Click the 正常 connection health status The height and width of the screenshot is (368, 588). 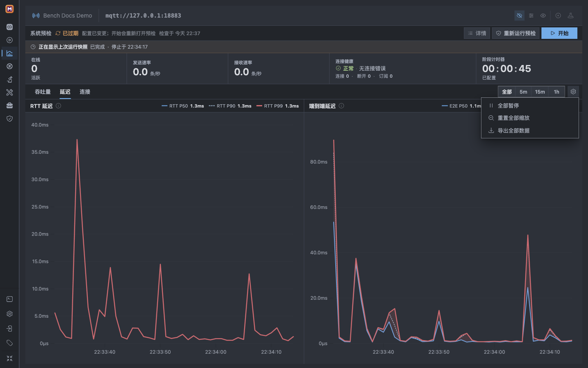click(348, 68)
